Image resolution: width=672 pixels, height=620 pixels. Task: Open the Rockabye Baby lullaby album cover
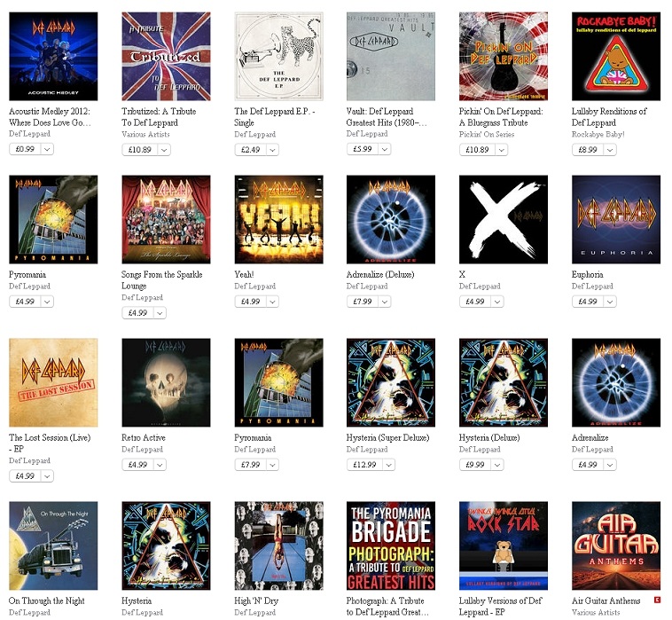pyautogui.click(x=616, y=56)
